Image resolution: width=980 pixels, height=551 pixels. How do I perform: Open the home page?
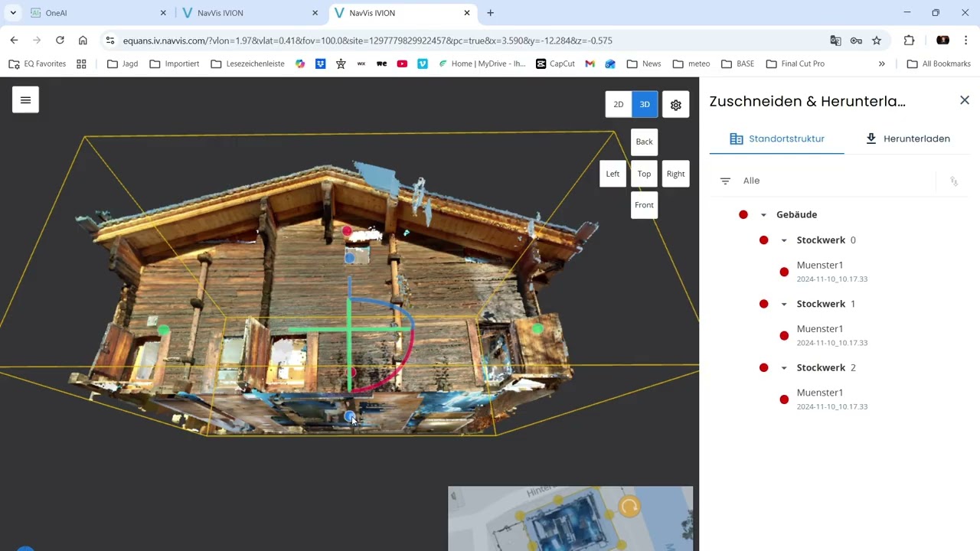(83, 41)
